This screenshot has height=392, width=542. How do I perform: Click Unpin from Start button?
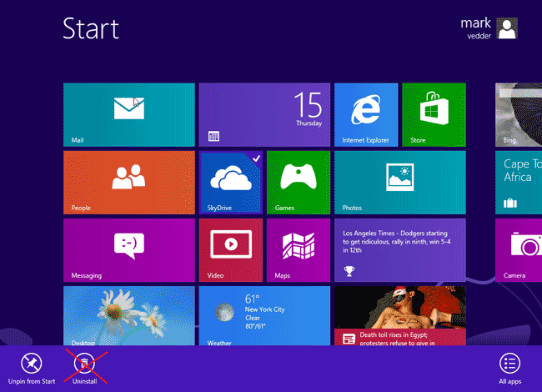pos(31,368)
